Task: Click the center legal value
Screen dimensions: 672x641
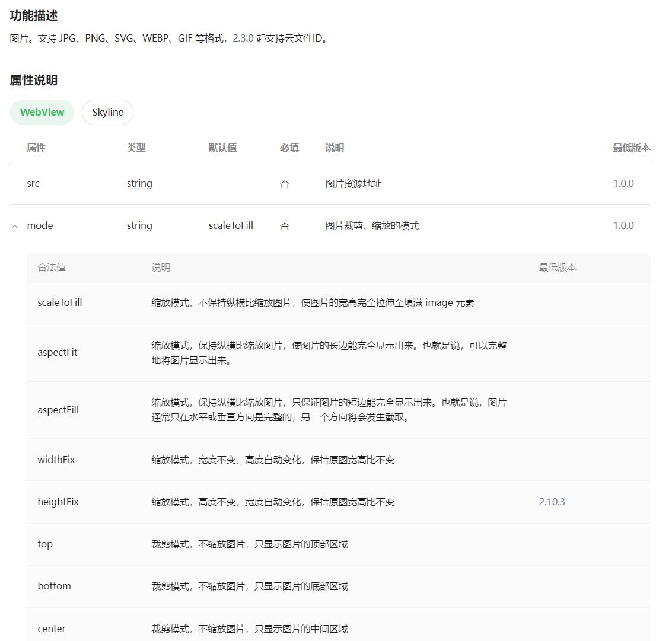Action: click(x=52, y=629)
